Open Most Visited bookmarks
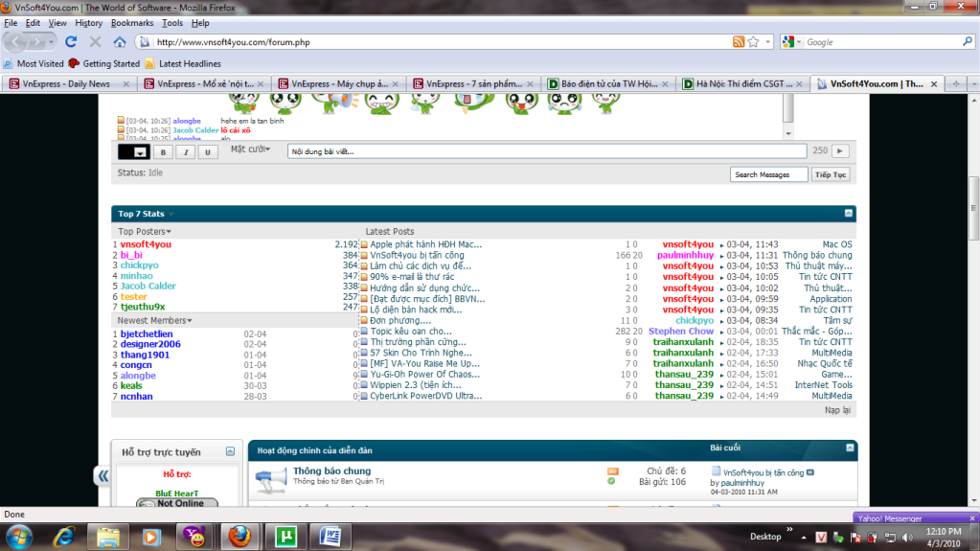The image size is (980, 551). tap(34, 64)
